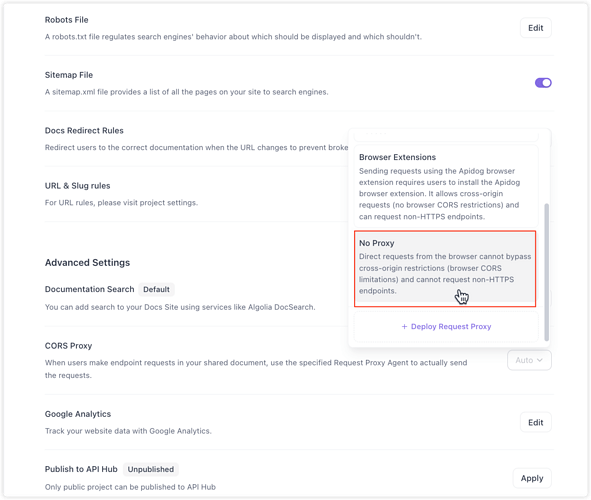Click the Unpublished status tag
This screenshot has height=500, width=591.
(x=151, y=469)
